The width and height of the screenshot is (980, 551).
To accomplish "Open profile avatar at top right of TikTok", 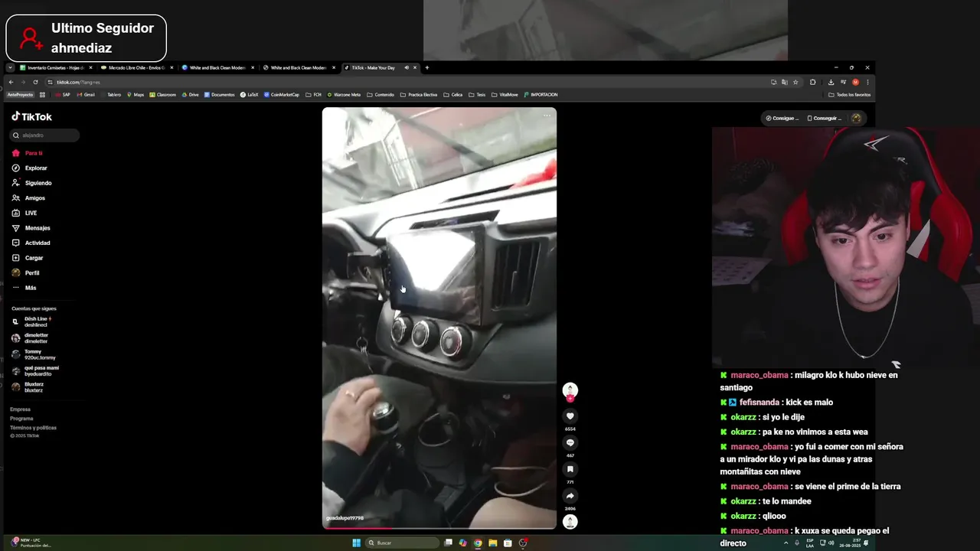I will coord(856,118).
